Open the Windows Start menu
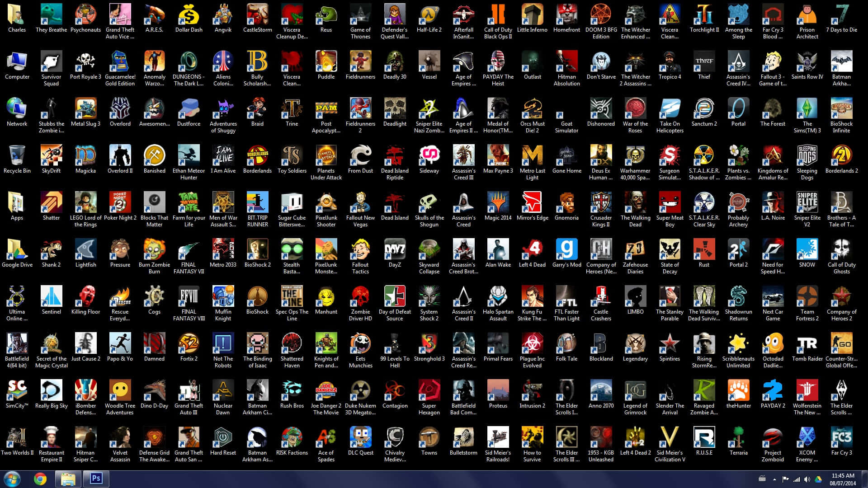Screen dimensions: 868x488 (x=12, y=479)
